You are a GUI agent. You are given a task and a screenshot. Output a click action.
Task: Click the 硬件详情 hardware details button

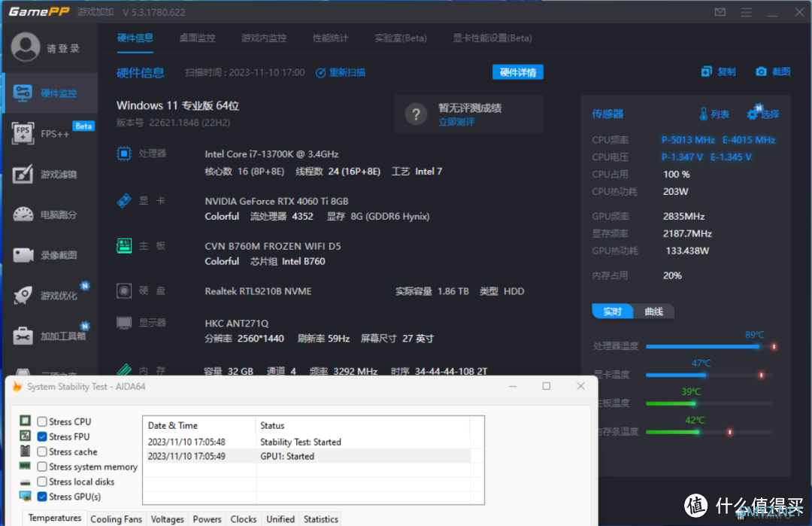click(518, 72)
